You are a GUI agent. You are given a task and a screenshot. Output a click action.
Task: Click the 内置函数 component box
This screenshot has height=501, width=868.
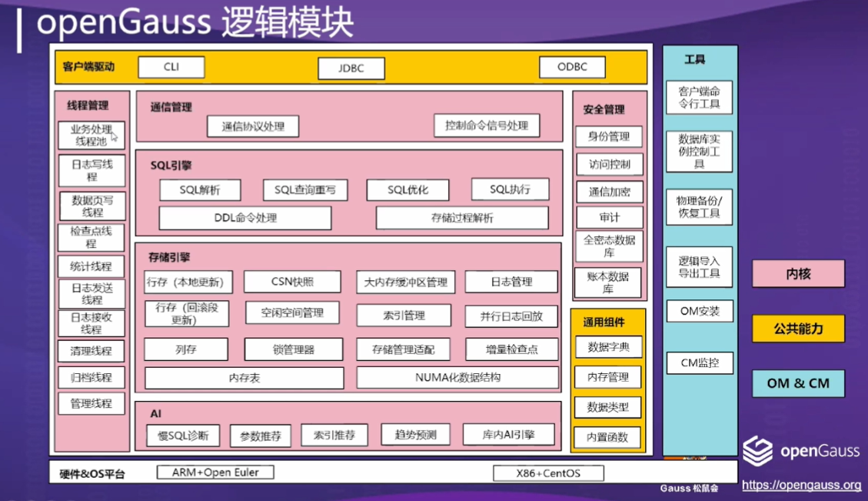click(607, 437)
